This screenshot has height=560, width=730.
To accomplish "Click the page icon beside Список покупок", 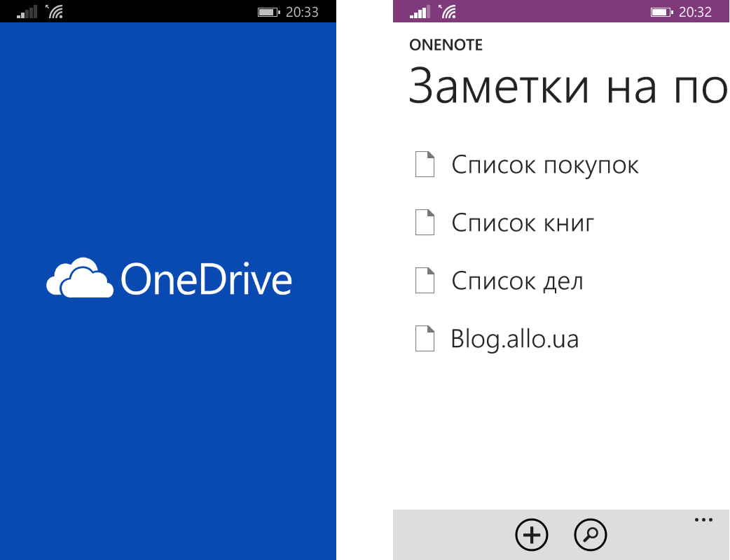I will click(x=425, y=164).
